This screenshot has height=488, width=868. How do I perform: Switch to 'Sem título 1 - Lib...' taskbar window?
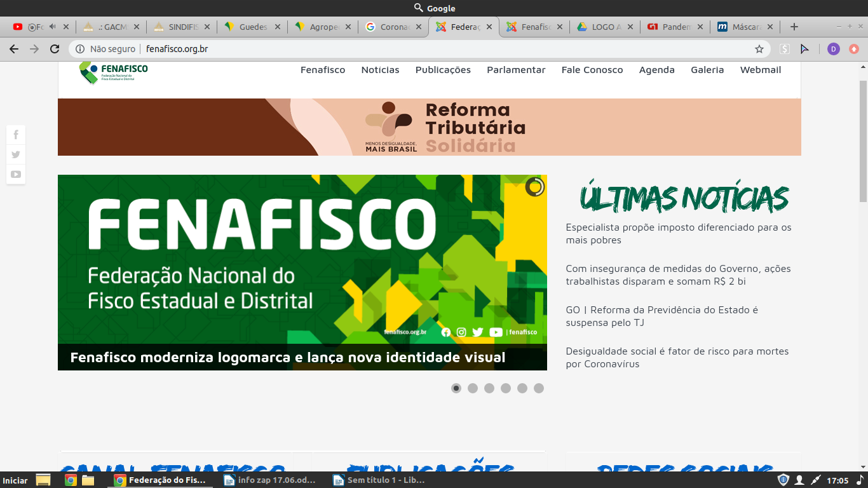tap(379, 480)
